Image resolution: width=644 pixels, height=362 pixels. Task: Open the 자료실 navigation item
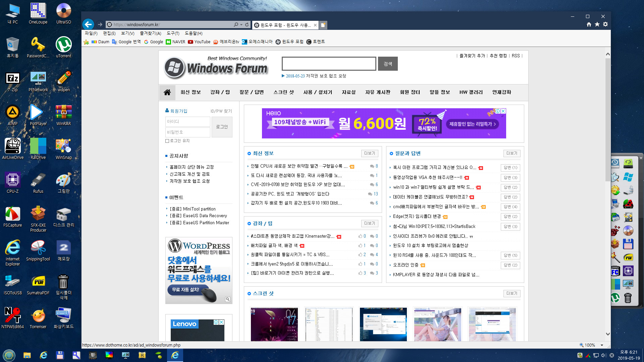(x=348, y=92)
